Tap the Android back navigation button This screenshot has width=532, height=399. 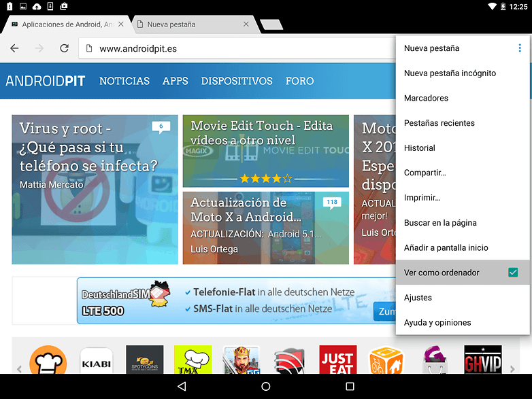(x=182, y=386)
